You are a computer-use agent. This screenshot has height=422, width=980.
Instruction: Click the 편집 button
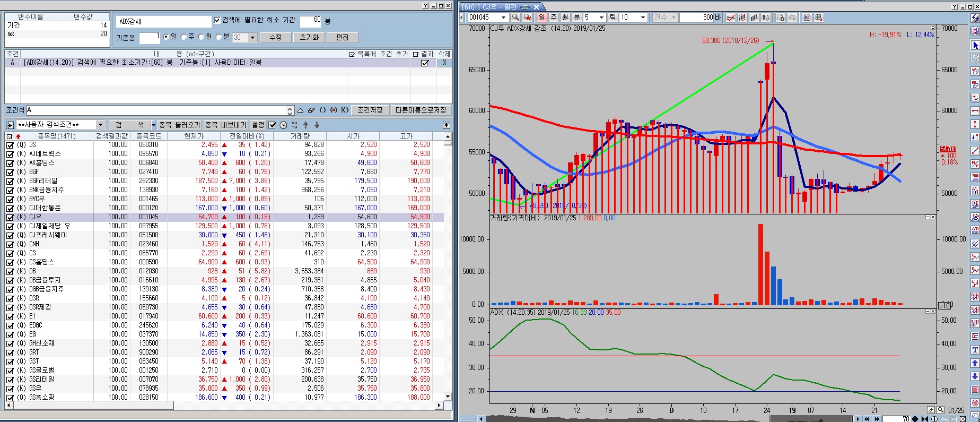(x=343, y=38)
